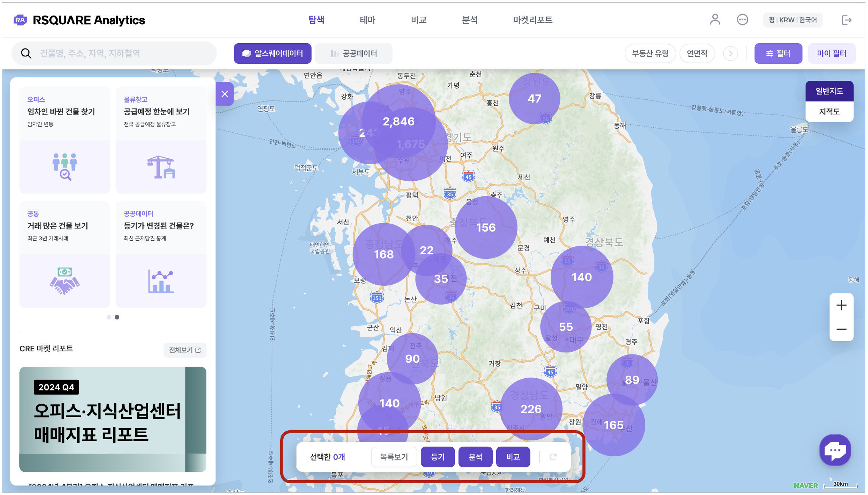Screen dimensions: 868x495
Task: Select first carousel page dot
Action: [109, 317]
